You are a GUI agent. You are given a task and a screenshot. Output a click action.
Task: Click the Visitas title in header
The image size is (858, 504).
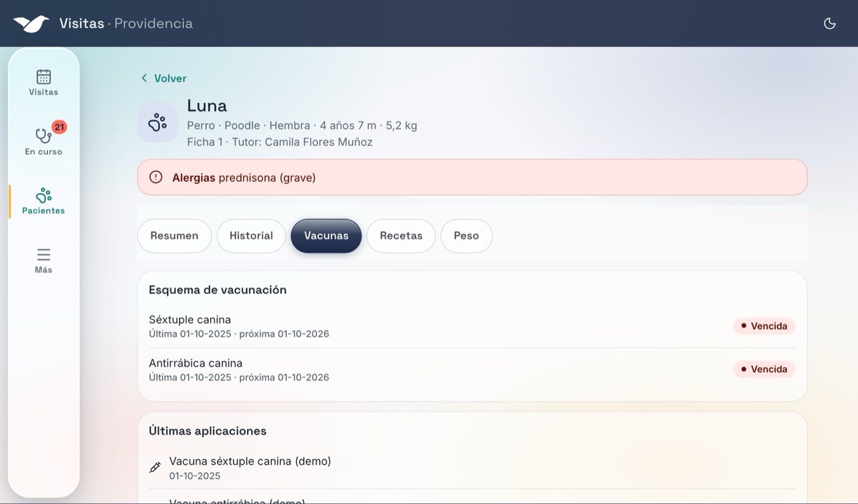pos(82,23)
